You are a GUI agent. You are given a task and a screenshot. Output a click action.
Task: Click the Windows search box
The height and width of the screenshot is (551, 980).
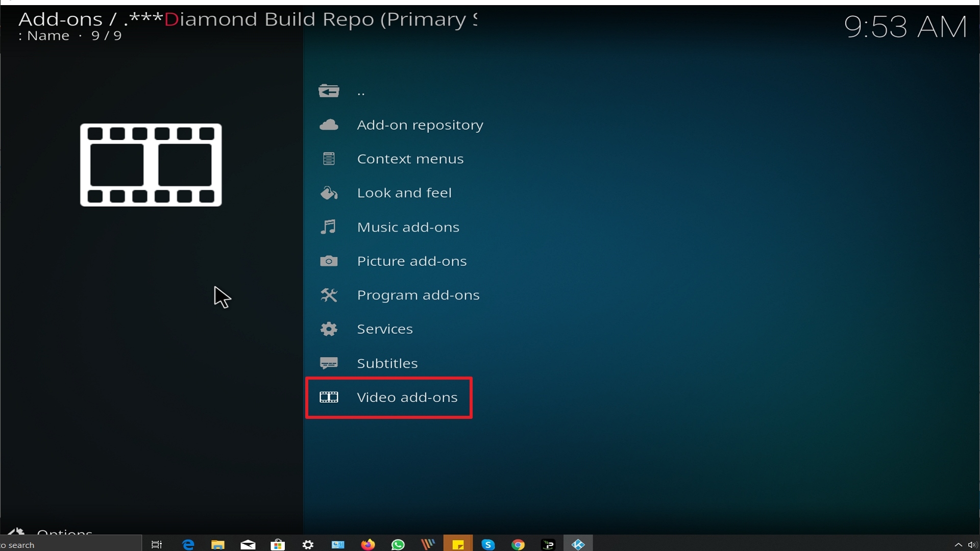pos(70,544)
